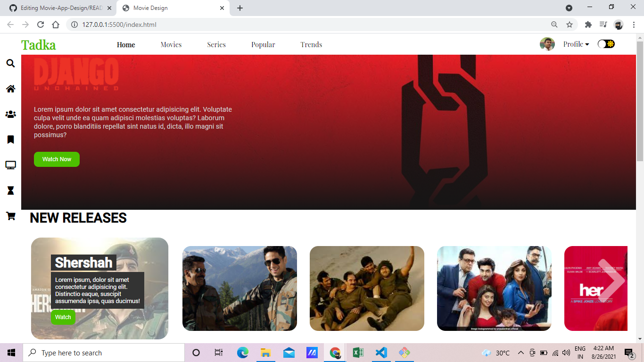Image resolution: width=644 pixels, height=362 pixels.
Task: Open the search icon in the sidebar
Action: 10,63
